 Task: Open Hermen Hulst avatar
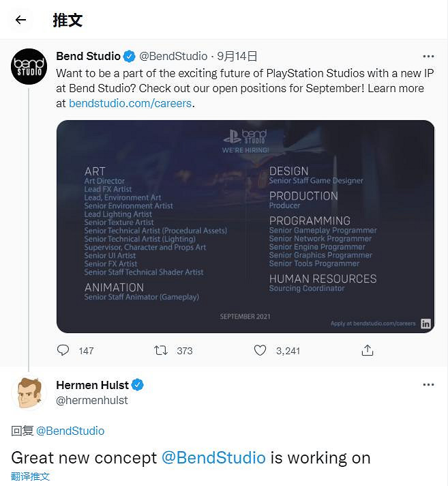(x=29, y=392)
